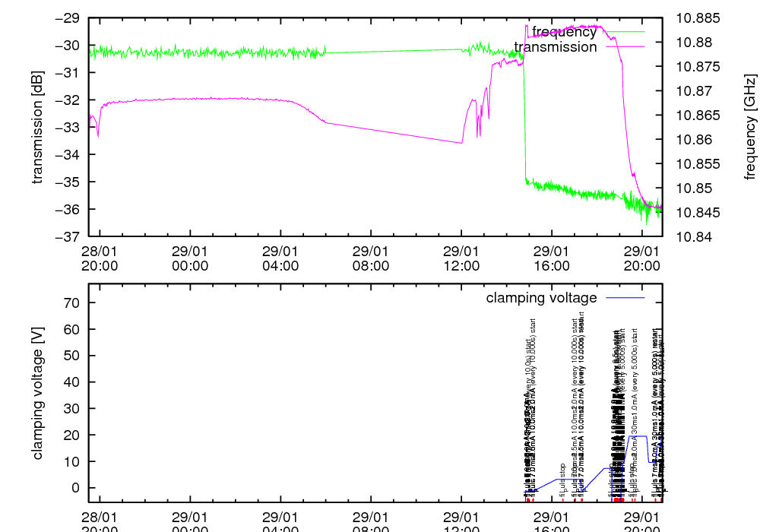
Task: Click the green frequency legend line sample
Action: (622, 32)
